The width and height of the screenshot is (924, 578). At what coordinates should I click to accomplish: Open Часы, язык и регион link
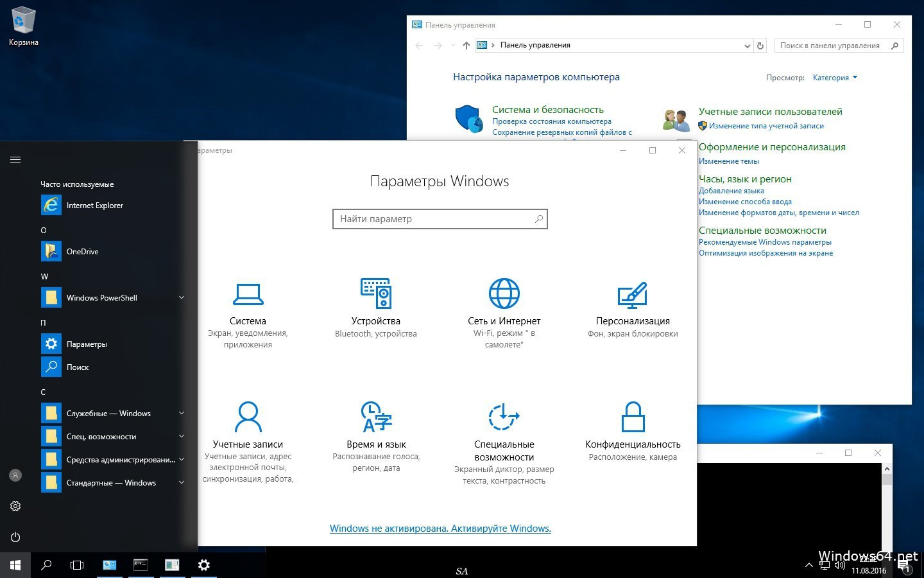[745, 179]
